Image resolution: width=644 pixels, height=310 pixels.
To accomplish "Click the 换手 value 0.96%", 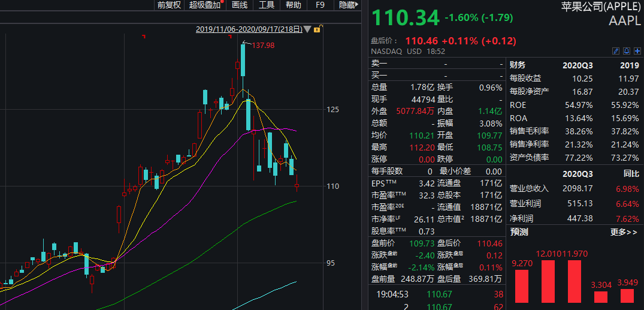I will pos(491,88).
